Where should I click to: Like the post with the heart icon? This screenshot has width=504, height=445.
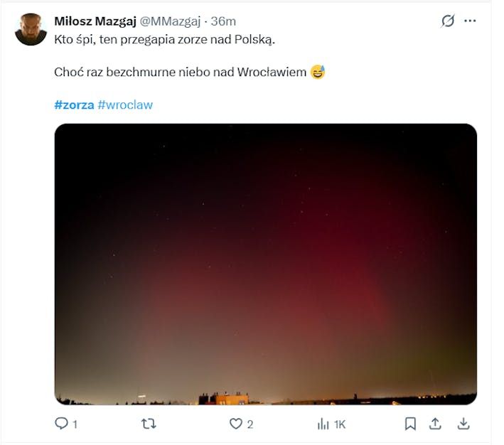tap(236, 424)
